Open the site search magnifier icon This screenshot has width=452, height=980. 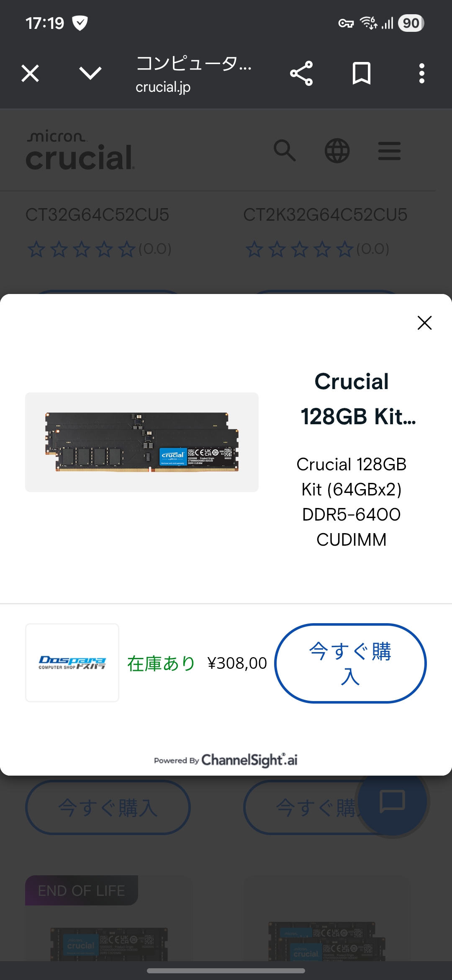tap(285, 151)
